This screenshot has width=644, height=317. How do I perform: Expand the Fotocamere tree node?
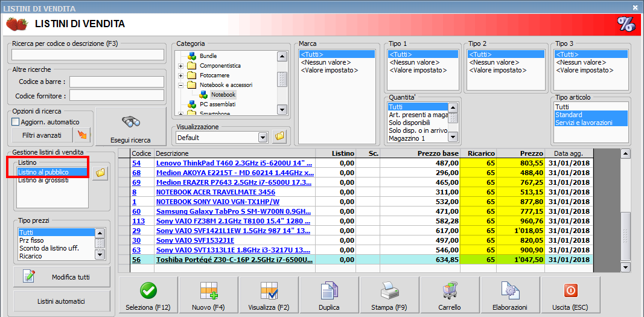(x=180, y=75)
